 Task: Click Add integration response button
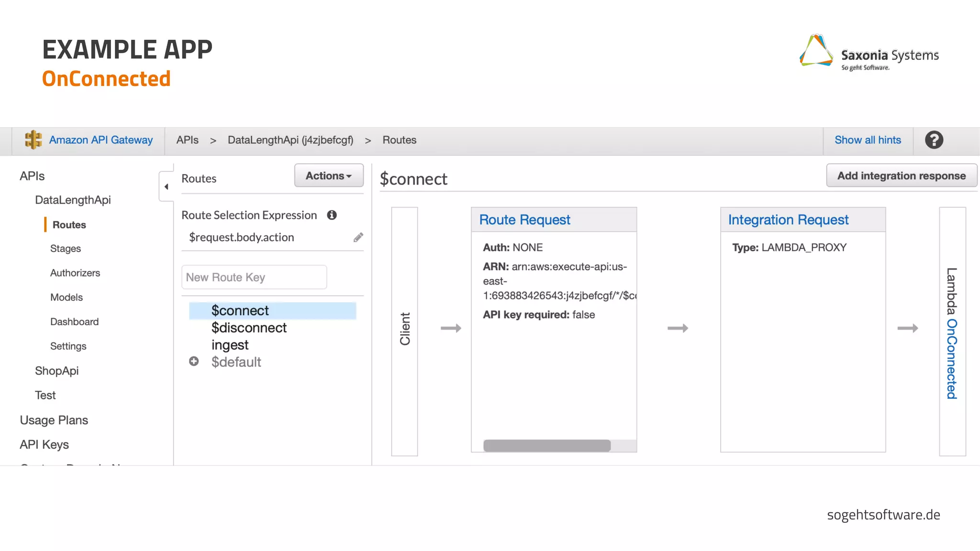902,176
